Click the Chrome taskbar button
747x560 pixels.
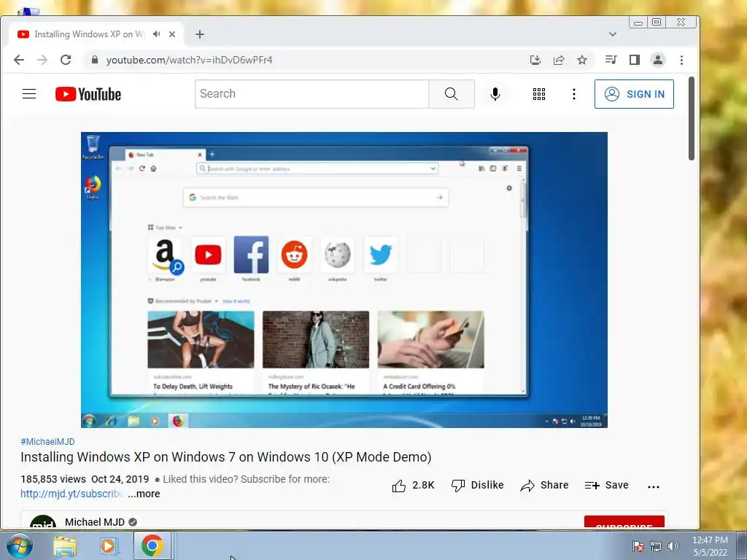152,545
